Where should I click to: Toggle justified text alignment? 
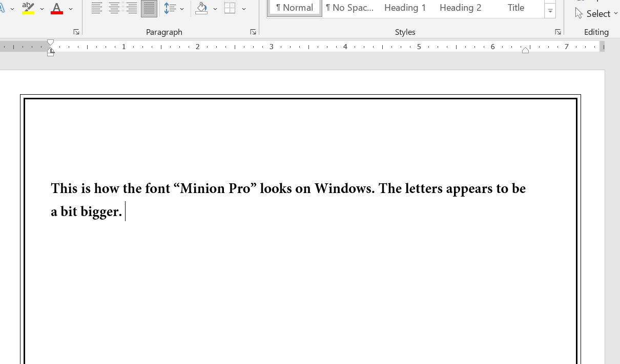(x=149, y=8)
